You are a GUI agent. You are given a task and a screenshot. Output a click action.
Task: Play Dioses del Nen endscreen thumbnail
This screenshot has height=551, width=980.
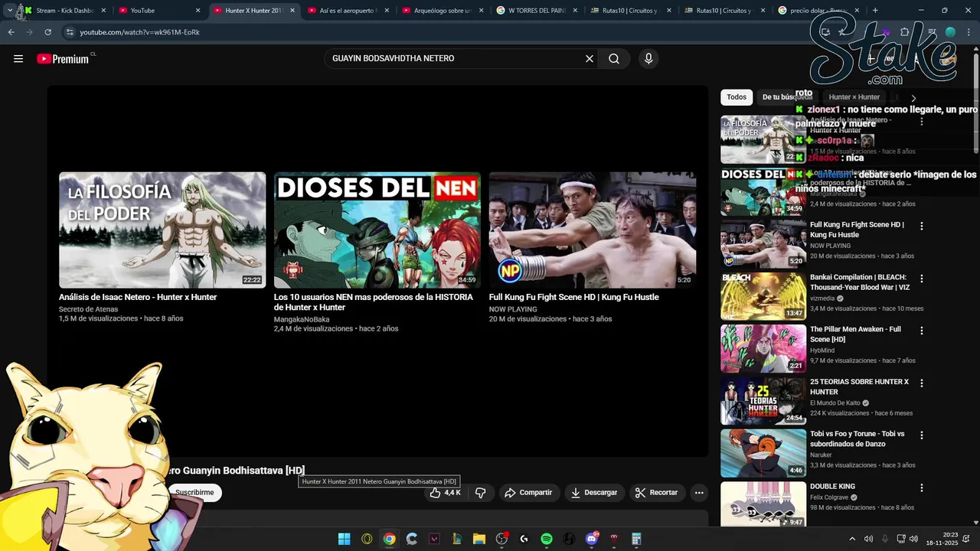tap(377, 230)
